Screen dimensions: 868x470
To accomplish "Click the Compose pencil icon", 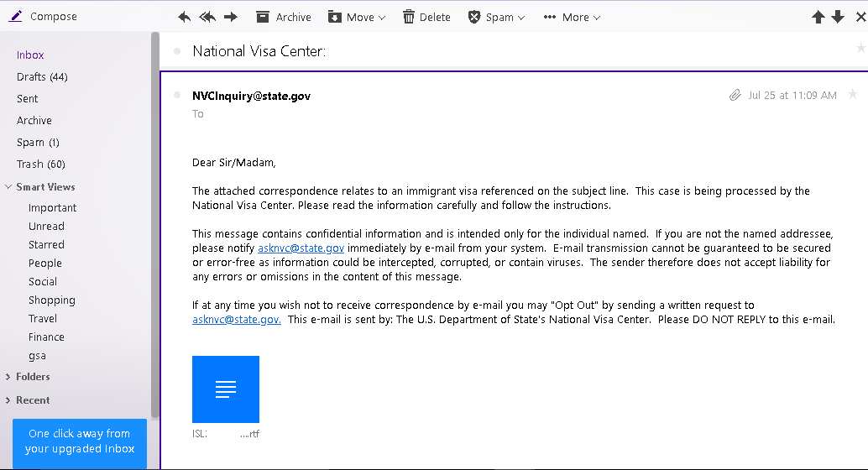I will coord(15,17).
